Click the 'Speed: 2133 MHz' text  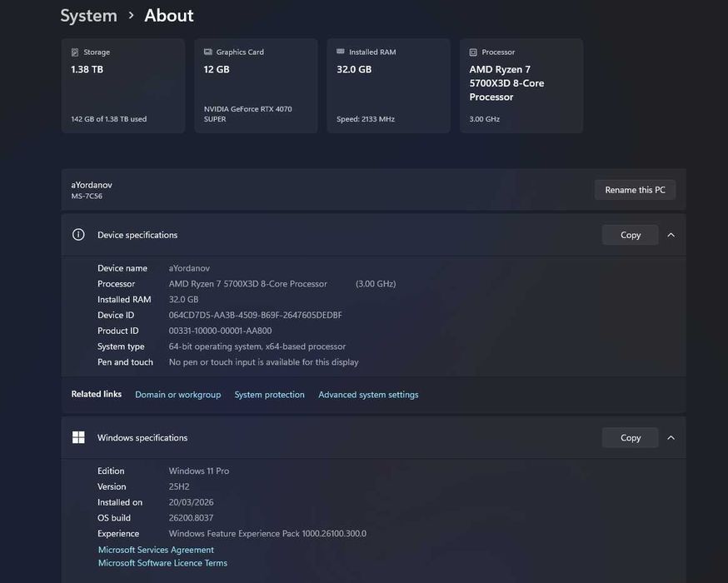click(366, 119)
